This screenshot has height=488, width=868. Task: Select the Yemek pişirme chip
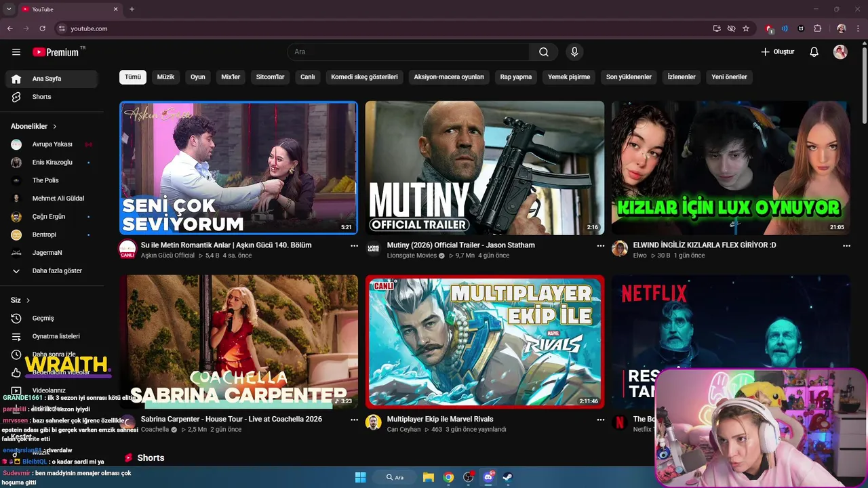pyautogui.click(x=569, y=77)
